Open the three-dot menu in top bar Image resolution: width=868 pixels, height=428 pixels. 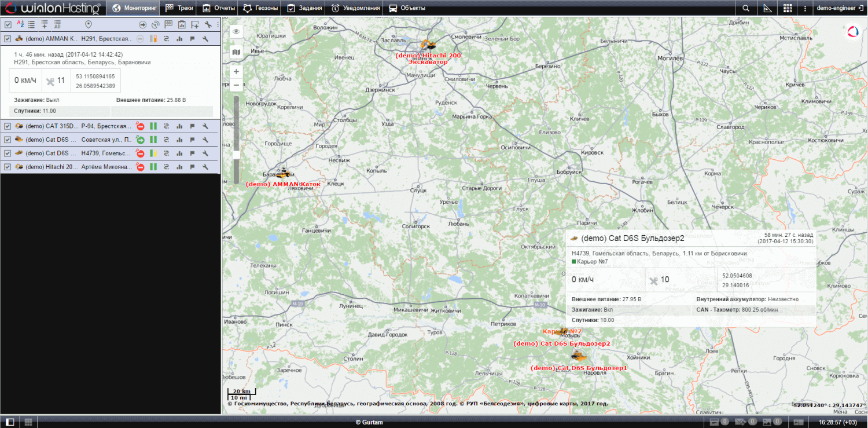(x=804, y=8)
